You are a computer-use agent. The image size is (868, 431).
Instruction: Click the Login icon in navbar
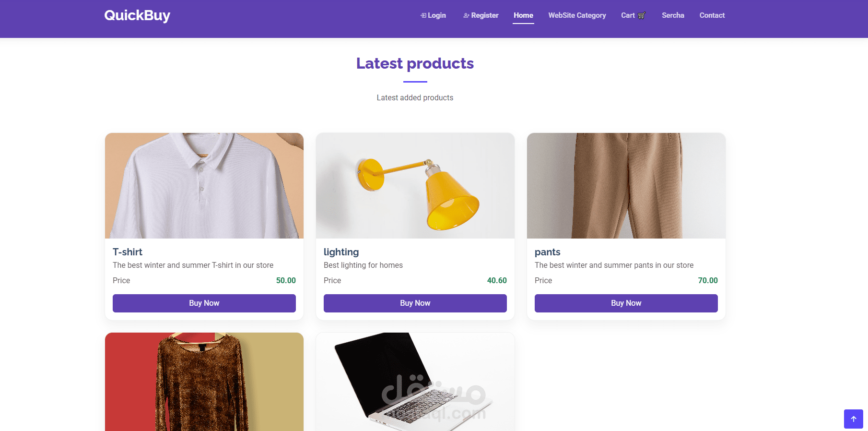point(423,15)
